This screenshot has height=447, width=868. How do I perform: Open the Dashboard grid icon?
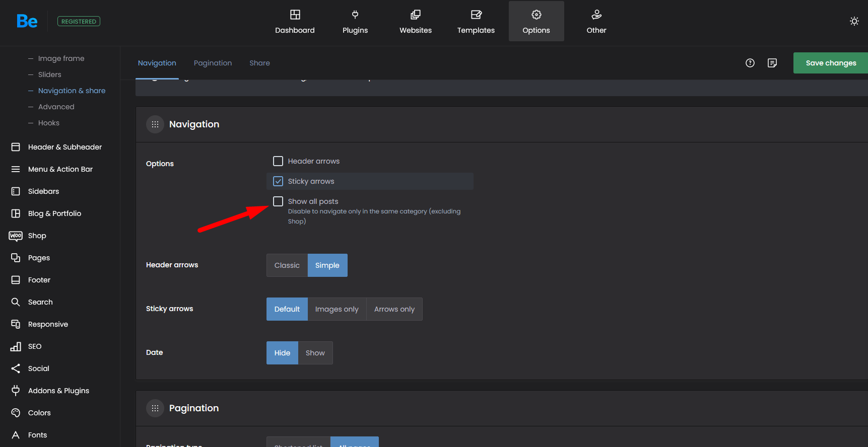295,15
